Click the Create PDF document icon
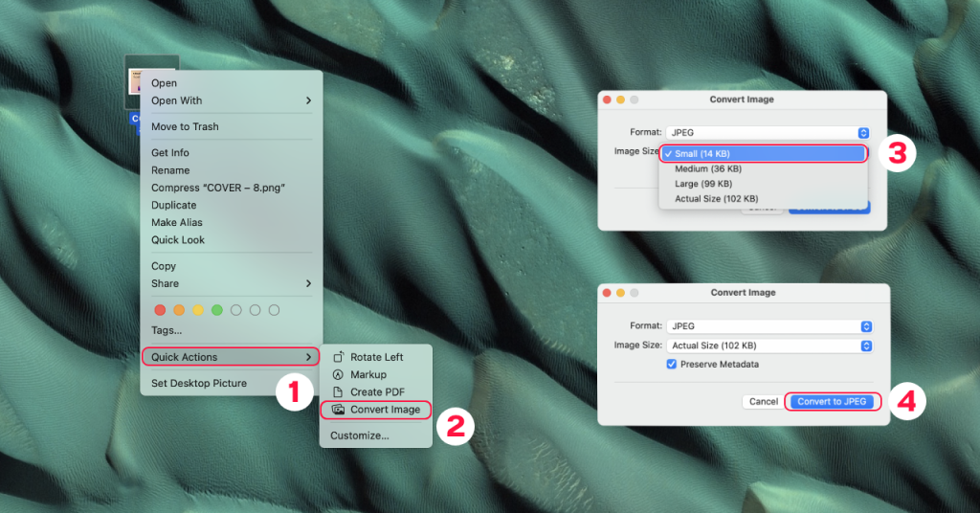This screenshot has width=980, height=513. 338,391
